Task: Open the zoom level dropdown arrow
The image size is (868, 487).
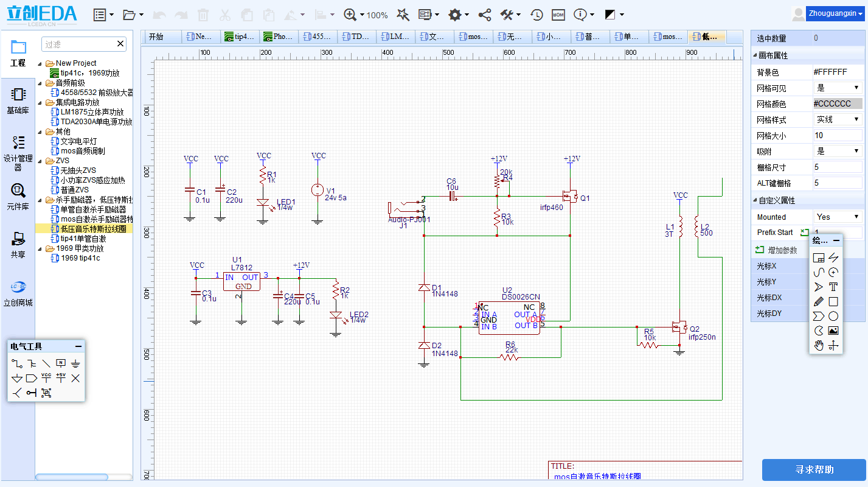Action: (x=362, y=15)
